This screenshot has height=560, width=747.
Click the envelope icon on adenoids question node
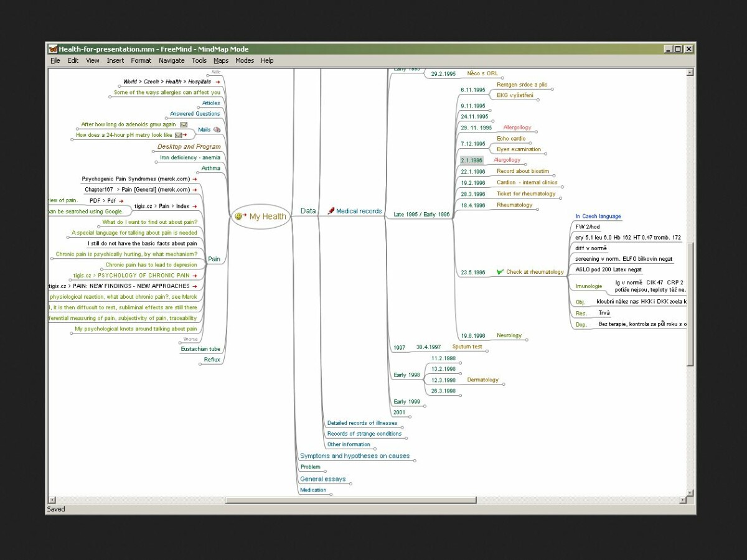coord(183,124)
